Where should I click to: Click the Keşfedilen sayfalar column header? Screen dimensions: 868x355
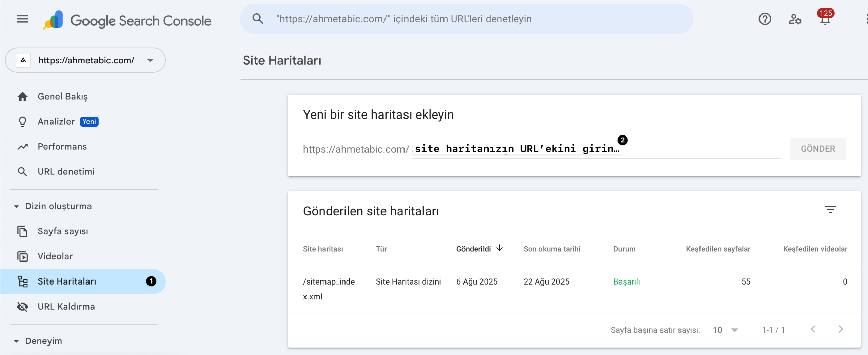[718, 249]
